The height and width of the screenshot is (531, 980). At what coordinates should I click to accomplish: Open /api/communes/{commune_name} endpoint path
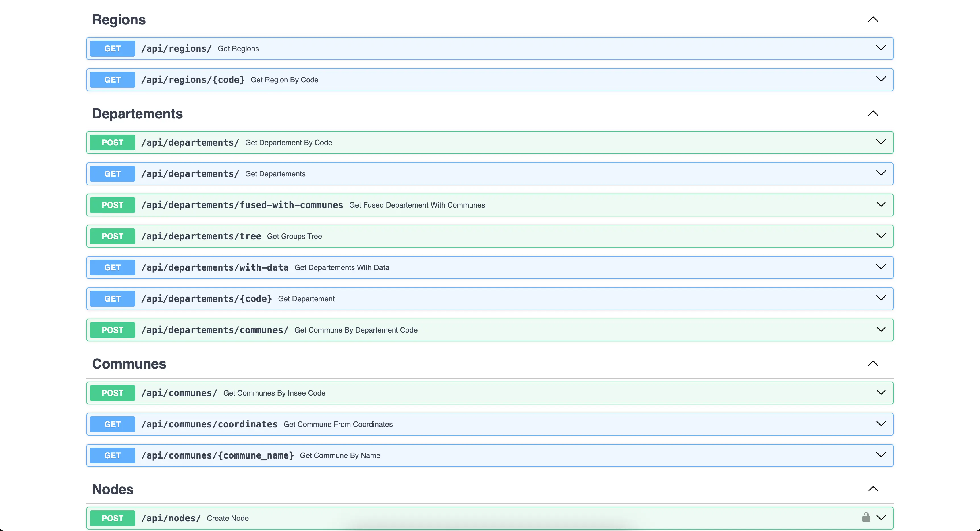click(217, 455)
